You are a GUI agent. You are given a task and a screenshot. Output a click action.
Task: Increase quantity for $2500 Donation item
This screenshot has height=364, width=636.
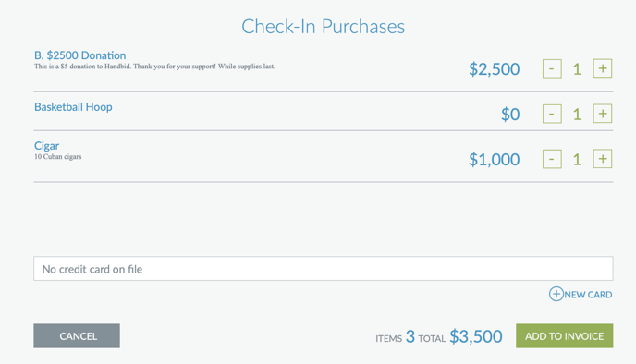[603, 68]
